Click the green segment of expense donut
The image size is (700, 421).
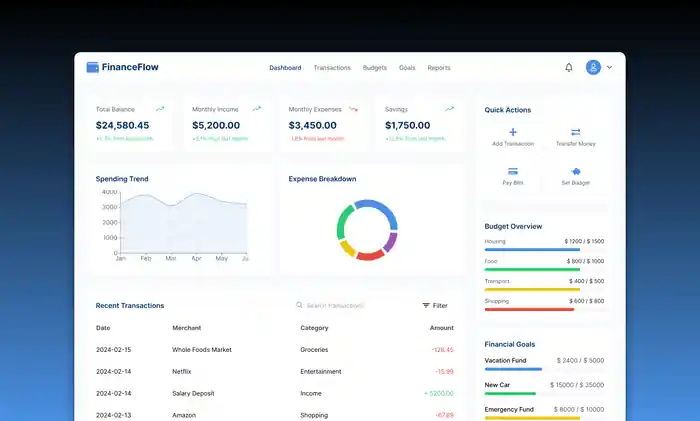(343, 223)
